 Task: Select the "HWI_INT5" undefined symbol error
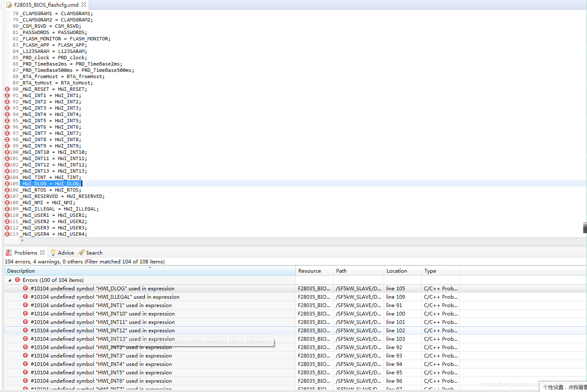click(x=101, y=373)
